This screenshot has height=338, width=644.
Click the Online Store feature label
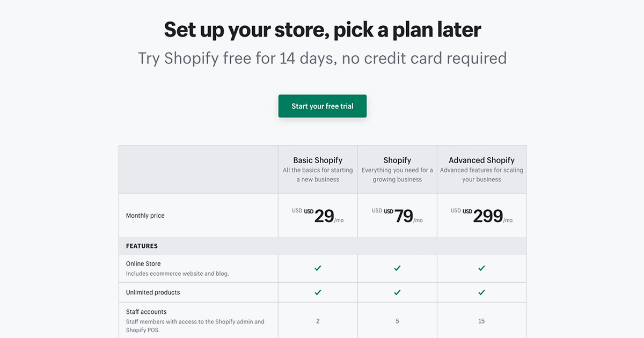click(x=143, y=263)
